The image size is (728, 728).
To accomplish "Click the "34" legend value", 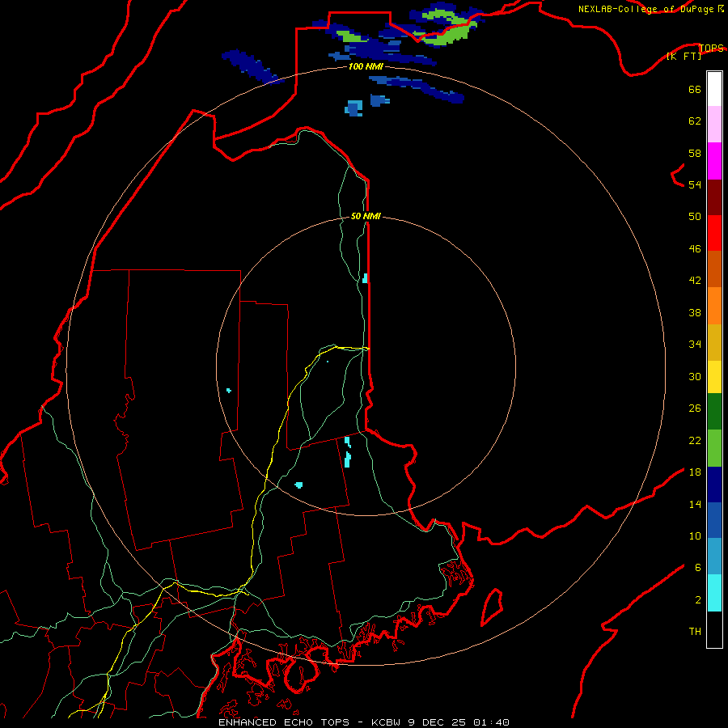I will pyautogui.click(x=695, y=345).
